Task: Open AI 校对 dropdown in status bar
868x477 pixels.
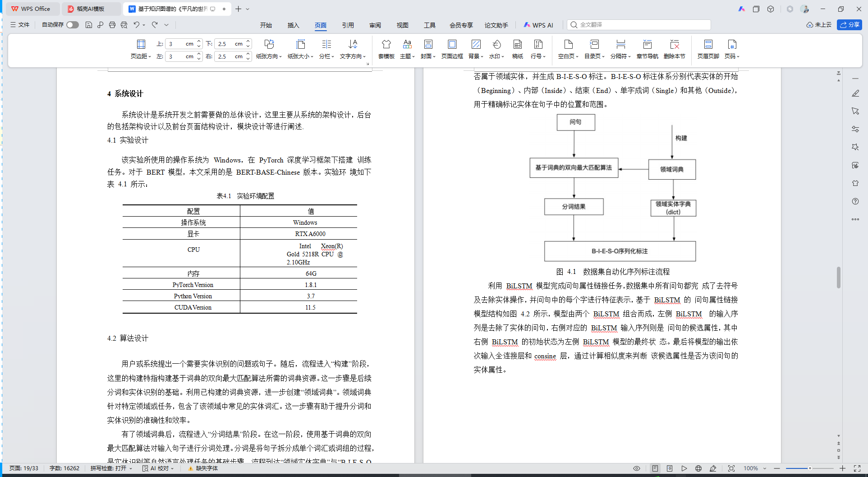Action: tap(158, 468)
